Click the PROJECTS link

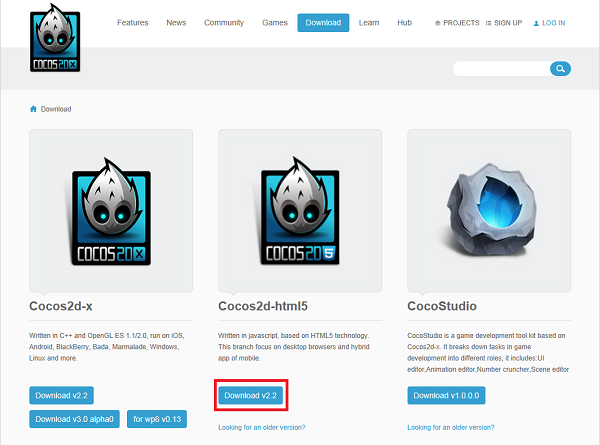pos(461,23)
